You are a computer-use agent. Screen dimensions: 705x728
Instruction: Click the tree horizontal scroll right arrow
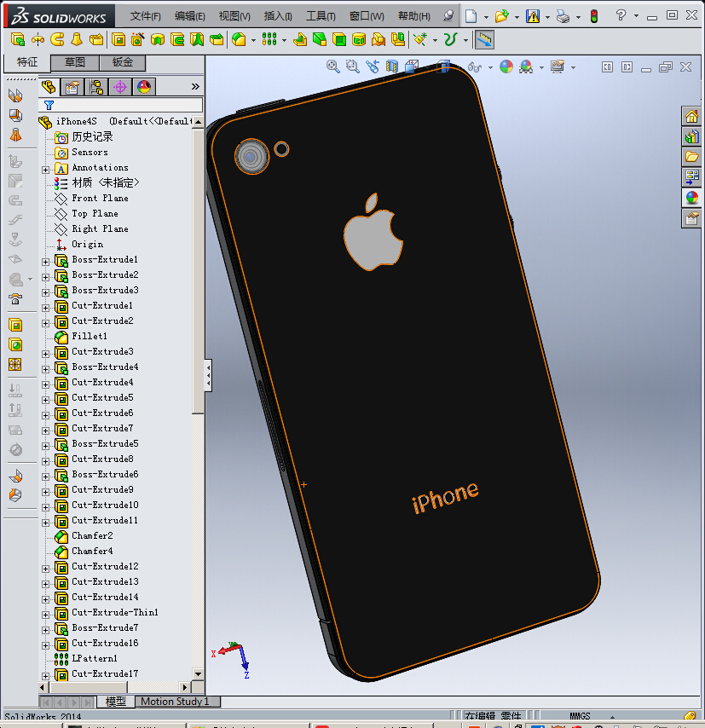click(185, 687)
